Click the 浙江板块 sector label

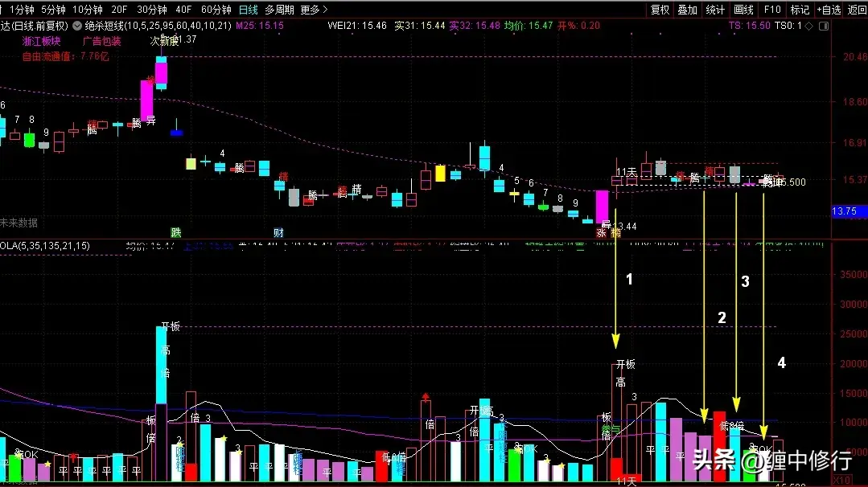coord(42,41)
